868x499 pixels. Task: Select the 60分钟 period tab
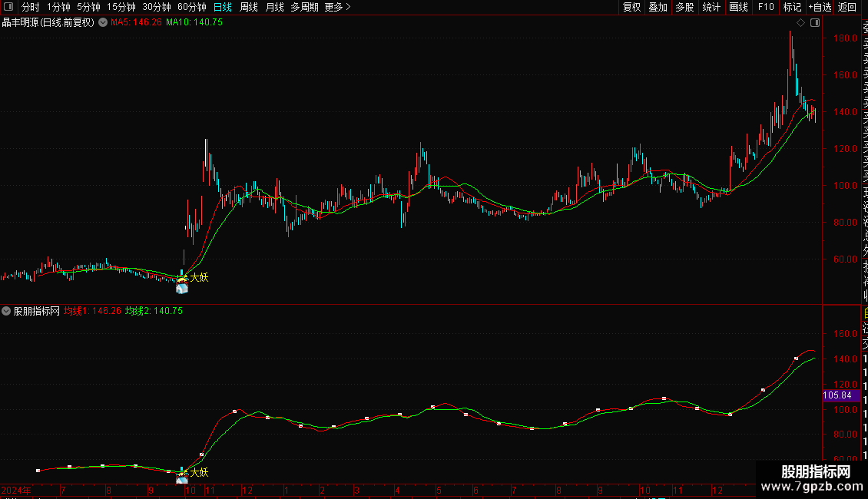coord(192,7)
